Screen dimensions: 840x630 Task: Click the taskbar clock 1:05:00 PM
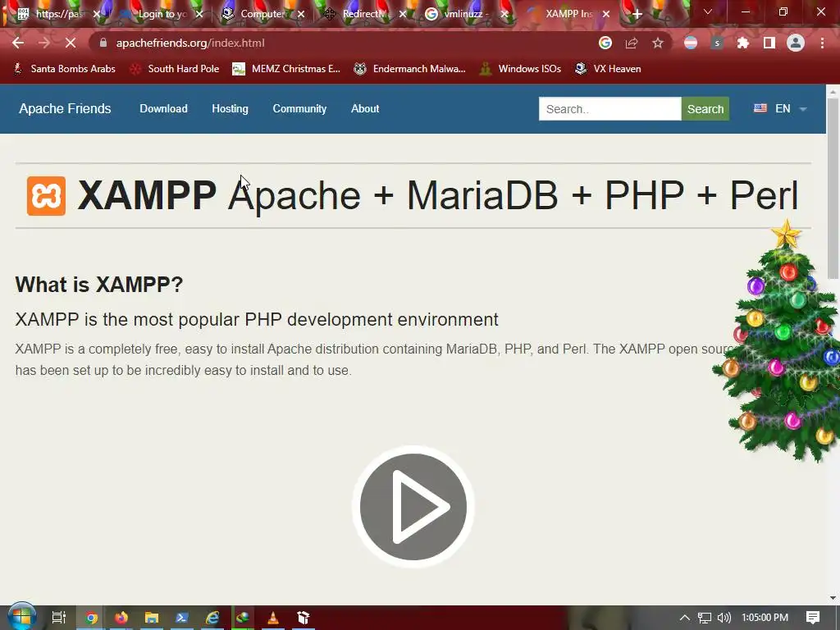pos(765,618)
